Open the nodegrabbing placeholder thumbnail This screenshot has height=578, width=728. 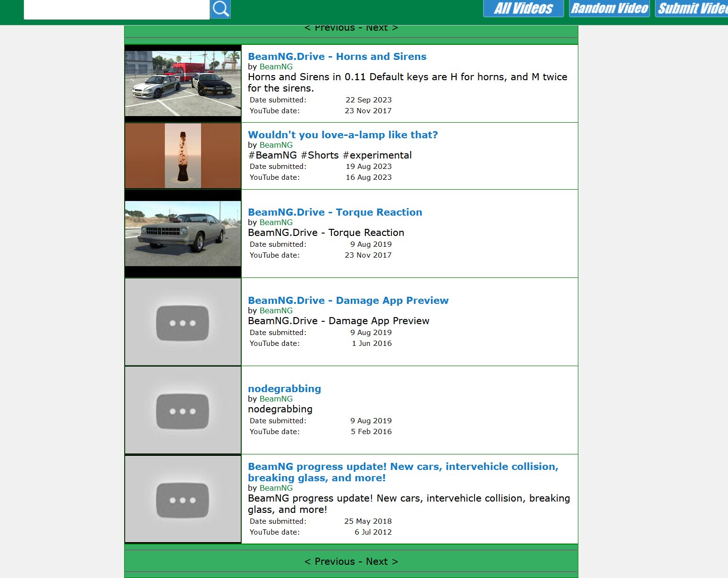(x=183, y=410)
